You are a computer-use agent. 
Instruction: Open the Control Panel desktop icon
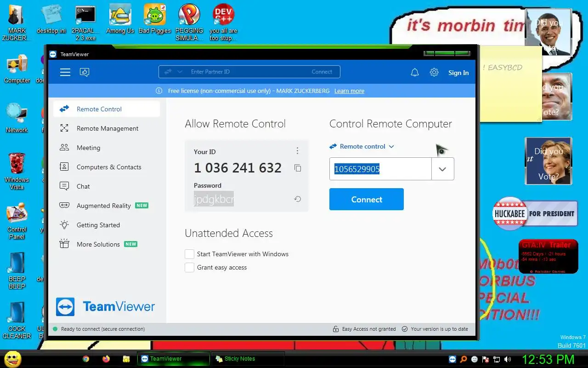click(17, 222)
